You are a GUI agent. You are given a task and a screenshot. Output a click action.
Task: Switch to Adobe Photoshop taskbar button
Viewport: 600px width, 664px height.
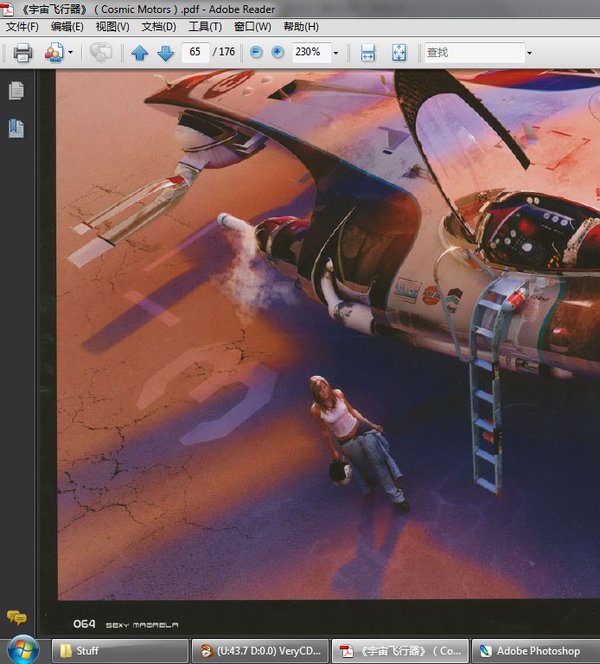tap(536, 651)
